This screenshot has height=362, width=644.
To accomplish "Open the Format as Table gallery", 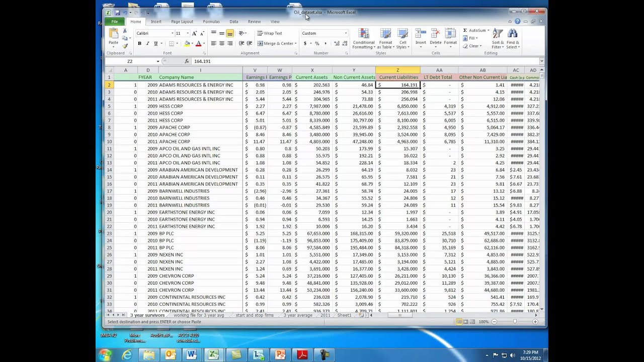I will coord(385,39).
